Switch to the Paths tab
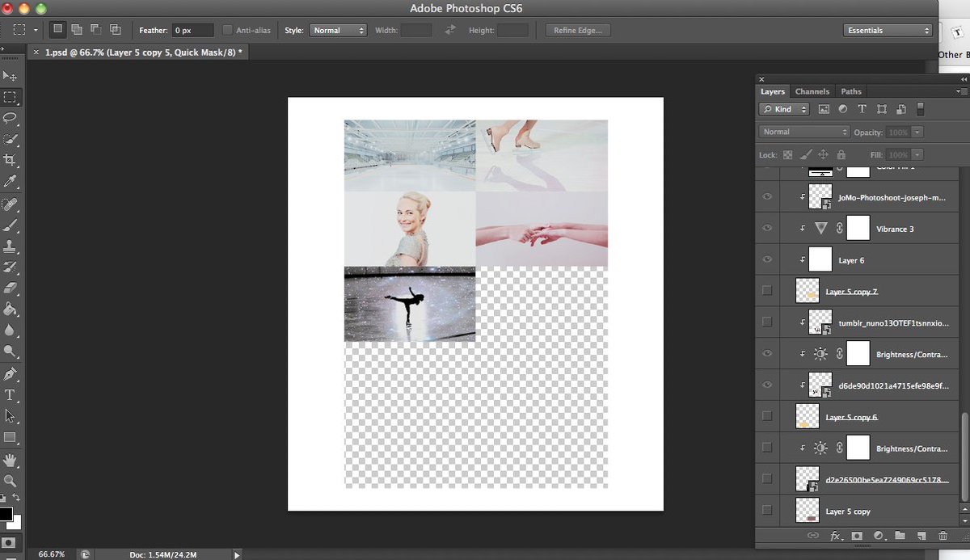 tap(851, 91)
